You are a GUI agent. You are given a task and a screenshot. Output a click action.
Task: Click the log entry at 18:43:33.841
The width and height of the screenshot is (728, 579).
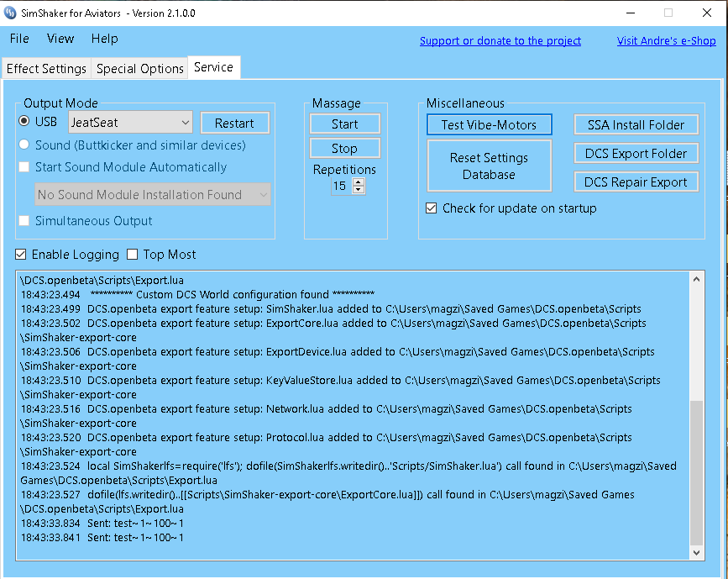point(102,538)
